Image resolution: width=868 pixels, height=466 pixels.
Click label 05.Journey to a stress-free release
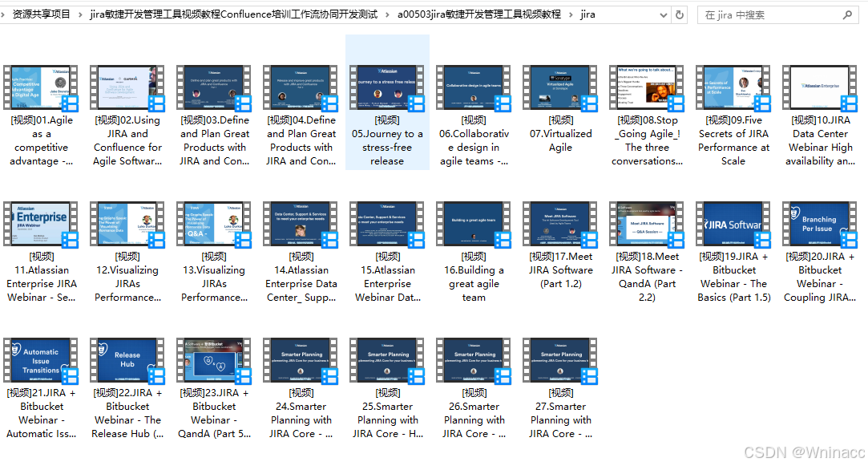387,140
